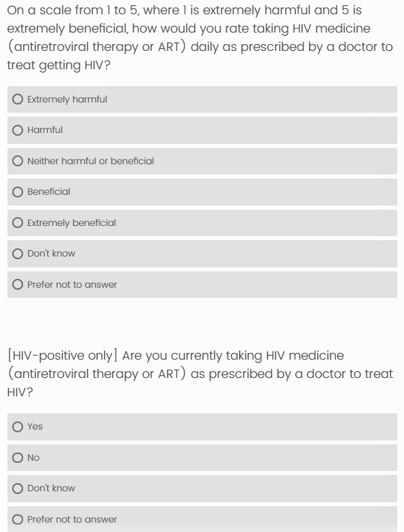Click the Extremely beneficial answer row
Image resolution: width=404 pixels, height=532 pixels.
[x=202, y=223]
